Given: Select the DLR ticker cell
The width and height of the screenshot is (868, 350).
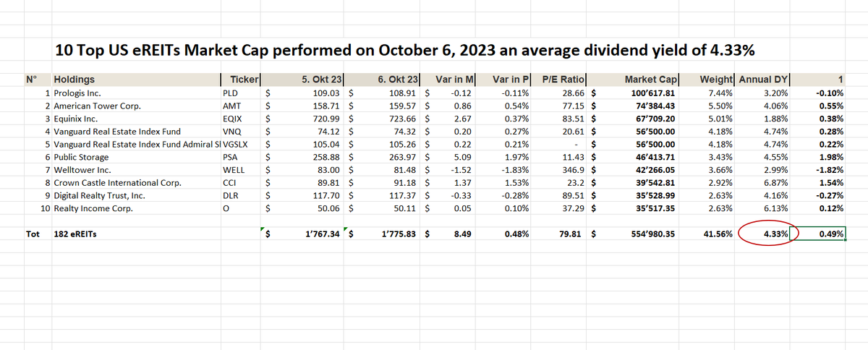Looking at the screenshot, I should [x=231, y=195].
